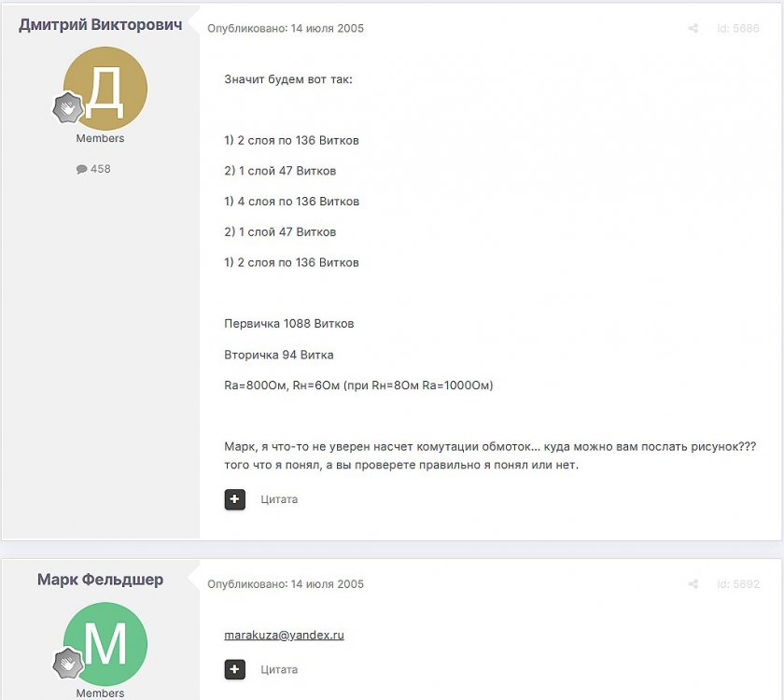The width and height of the screenshot is (784, 700).
Task: Click the 458 post count comment icon
Action: (x=82, y=169)
